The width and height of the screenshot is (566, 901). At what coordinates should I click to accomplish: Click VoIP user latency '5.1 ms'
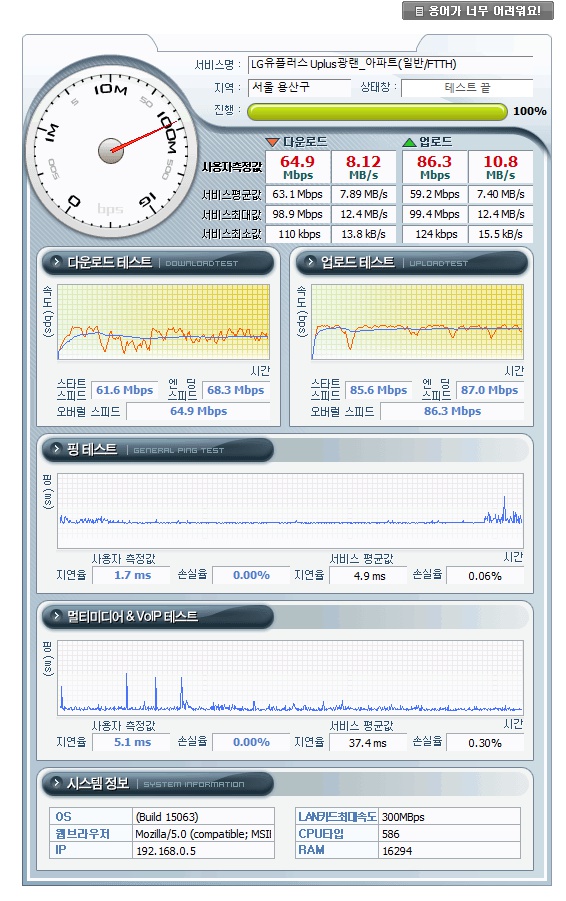[132, 742]
